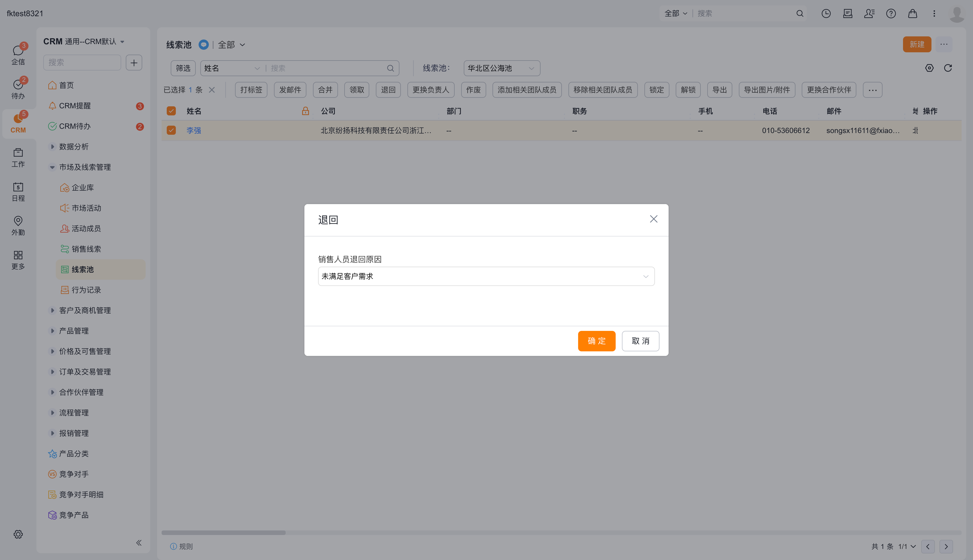Viewport: 973px width, 560px height.
Task: Click the 退回 toolbar button
Action: [x=388, y=90]
